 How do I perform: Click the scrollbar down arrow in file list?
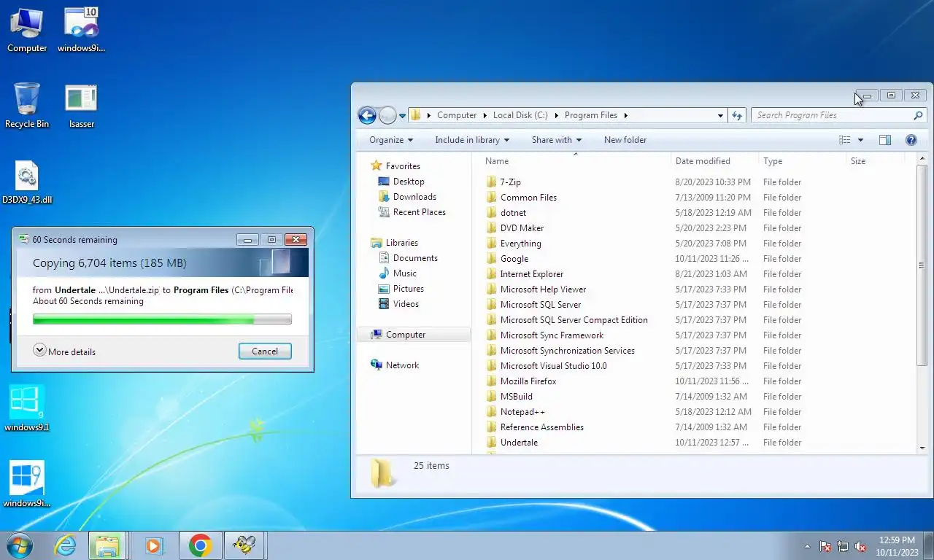922,448
